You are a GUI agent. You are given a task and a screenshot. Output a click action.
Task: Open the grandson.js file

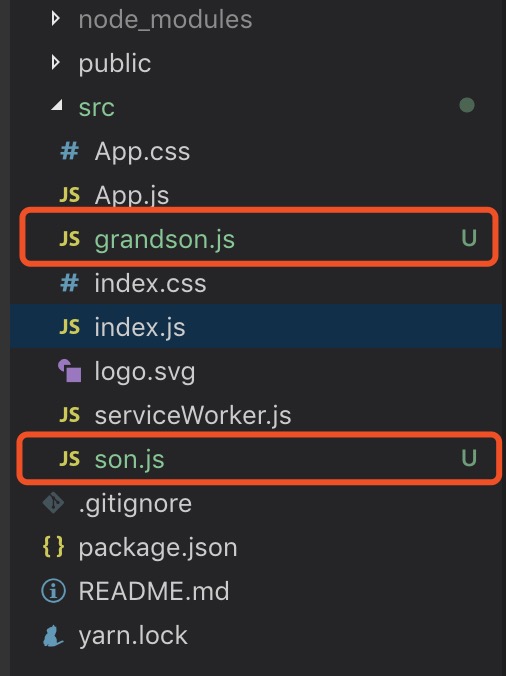[x=165, y=240]
